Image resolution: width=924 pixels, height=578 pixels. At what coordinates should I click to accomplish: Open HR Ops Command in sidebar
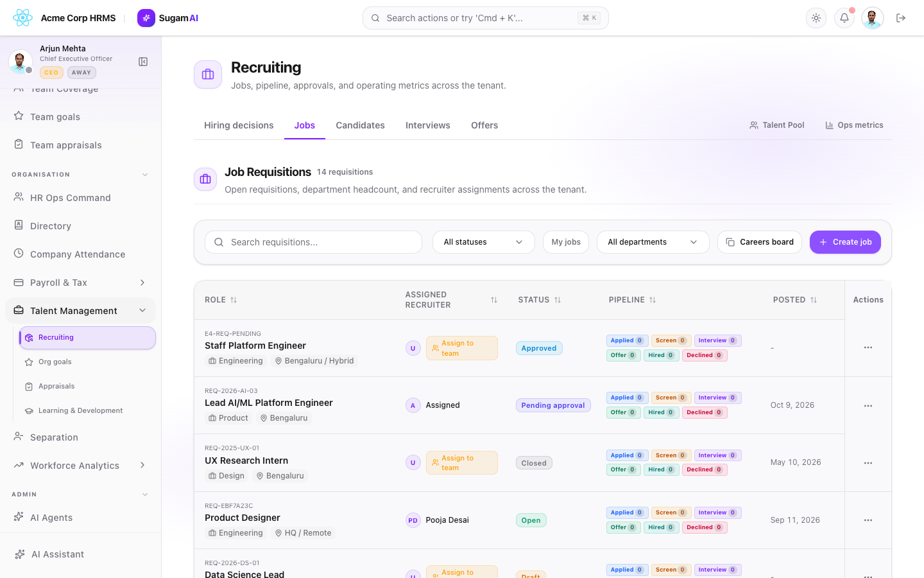coord(80,198)
